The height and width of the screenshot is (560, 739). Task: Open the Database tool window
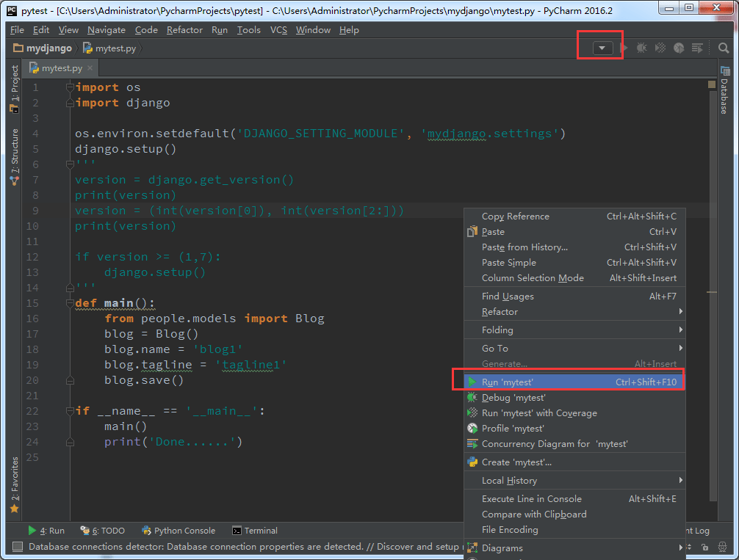[724, 90]
